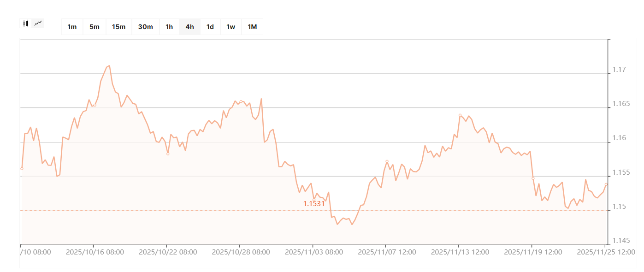Image resolution: width=644 pixels, height=272 pixels.
Task: Click the 2025/11/07 12:00 date label
Action: click(387, 252)
